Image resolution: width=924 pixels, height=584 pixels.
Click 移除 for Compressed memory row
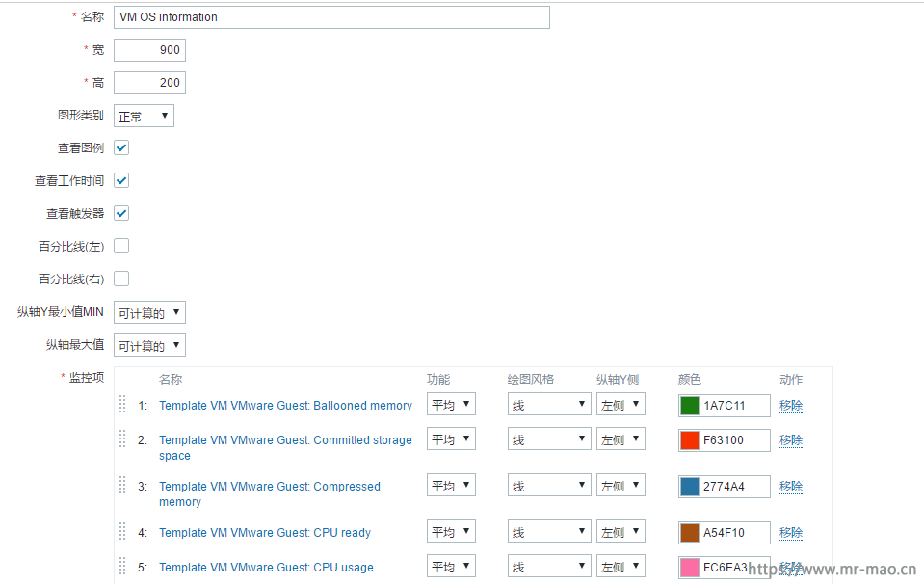coord(791,486)
